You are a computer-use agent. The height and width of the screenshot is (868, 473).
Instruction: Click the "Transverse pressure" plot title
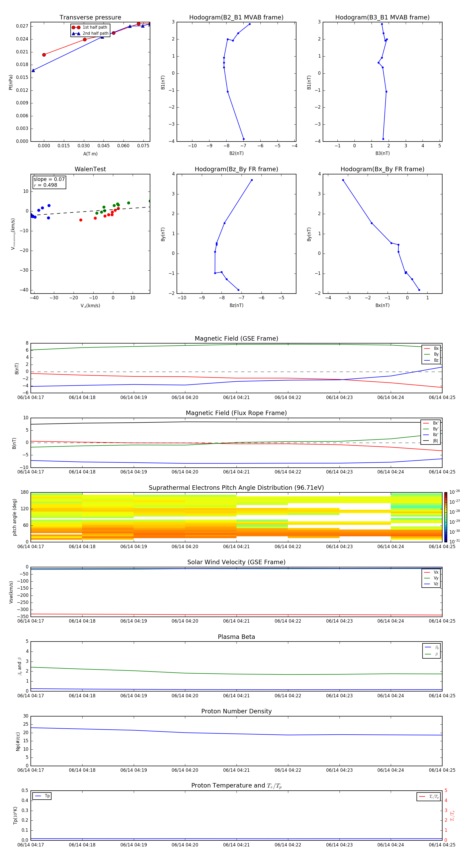tap(90, 18)
